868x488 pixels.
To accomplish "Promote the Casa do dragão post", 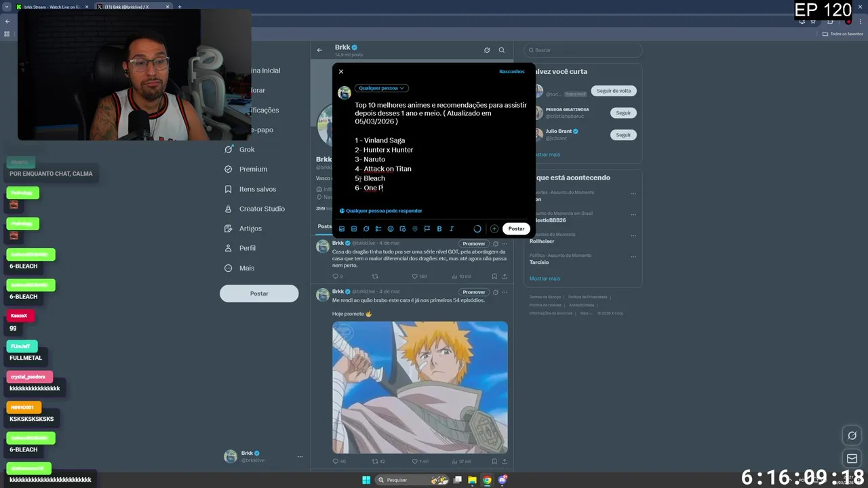I will pyautogui.click(x=473, y=244).
